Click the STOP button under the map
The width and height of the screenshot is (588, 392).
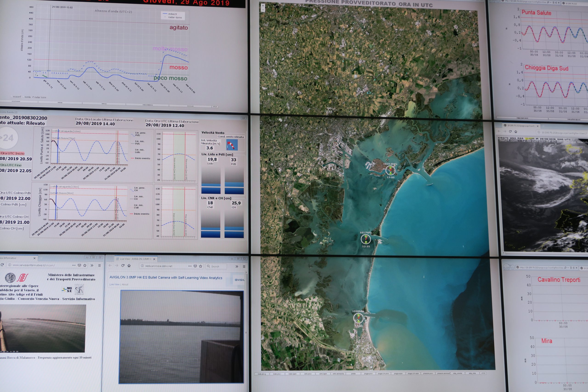click(x=483, y=373)
